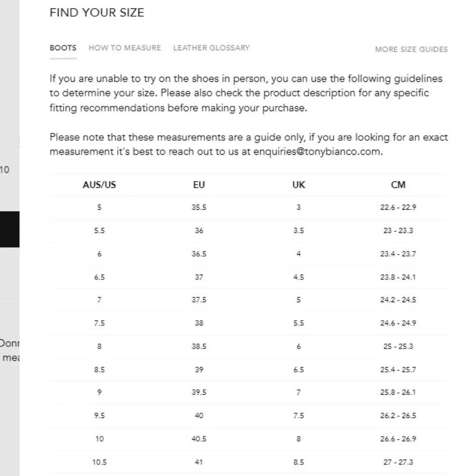This screenshot has width=476, height=476.
Task: Select AUS/US size 10.5 in the table
Action: tap(99, 462)
